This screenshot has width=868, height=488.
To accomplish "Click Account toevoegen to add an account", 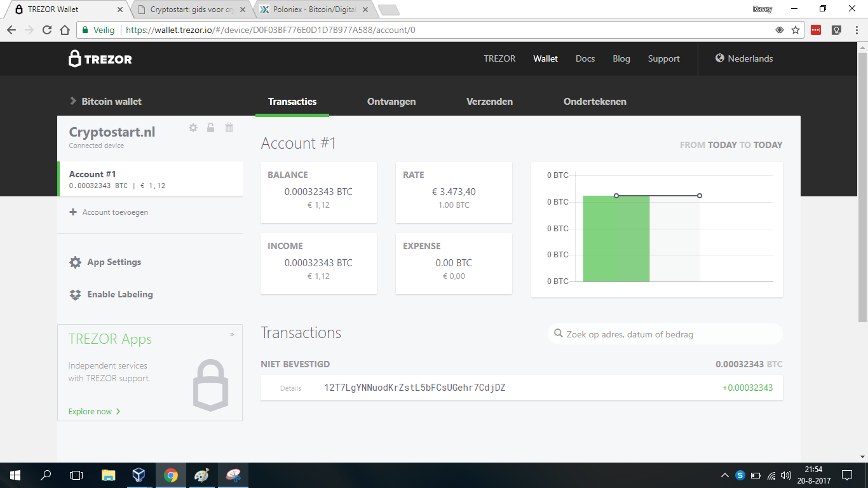I will click(115, 212).
